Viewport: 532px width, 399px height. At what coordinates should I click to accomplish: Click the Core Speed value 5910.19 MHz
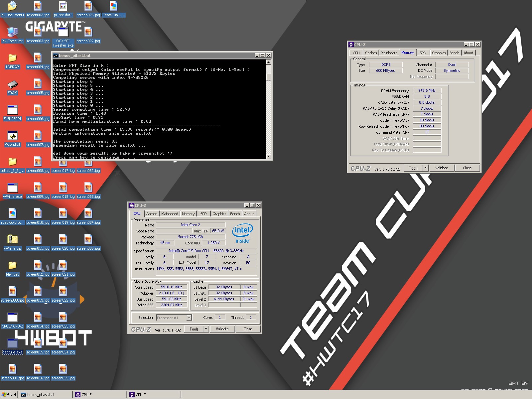point(172,287)
